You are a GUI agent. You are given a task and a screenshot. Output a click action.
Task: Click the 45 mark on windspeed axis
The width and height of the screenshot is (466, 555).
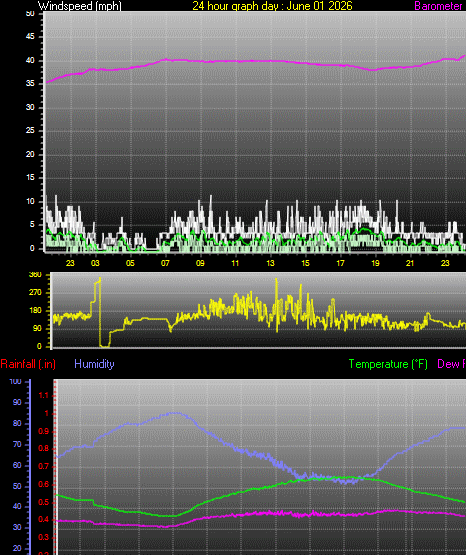pos(30,36)
